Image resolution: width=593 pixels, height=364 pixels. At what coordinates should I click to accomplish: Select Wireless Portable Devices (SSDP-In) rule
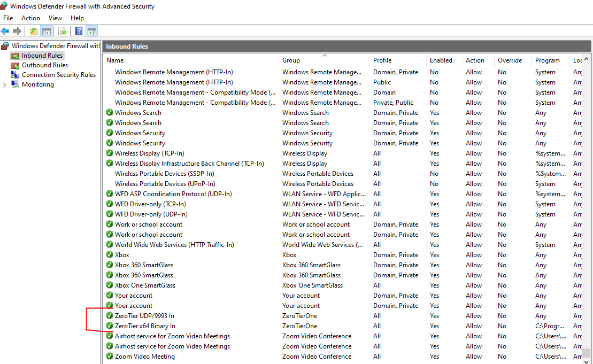click(x=164, y=174)
